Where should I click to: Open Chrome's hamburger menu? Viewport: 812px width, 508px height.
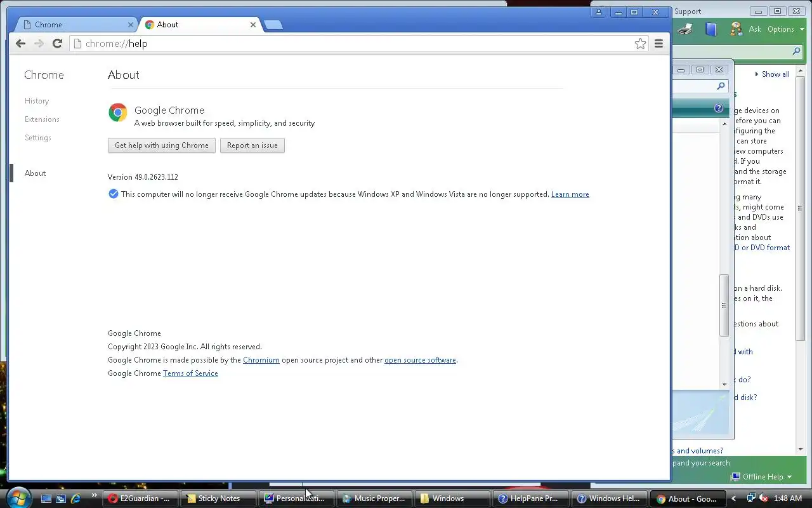click(658, 43)
